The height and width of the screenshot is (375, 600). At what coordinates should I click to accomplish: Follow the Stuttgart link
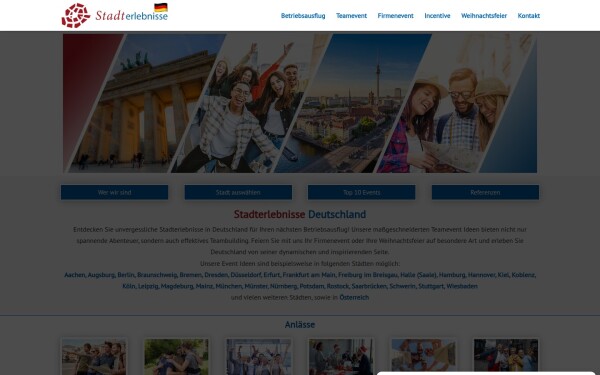click(431, 286)
